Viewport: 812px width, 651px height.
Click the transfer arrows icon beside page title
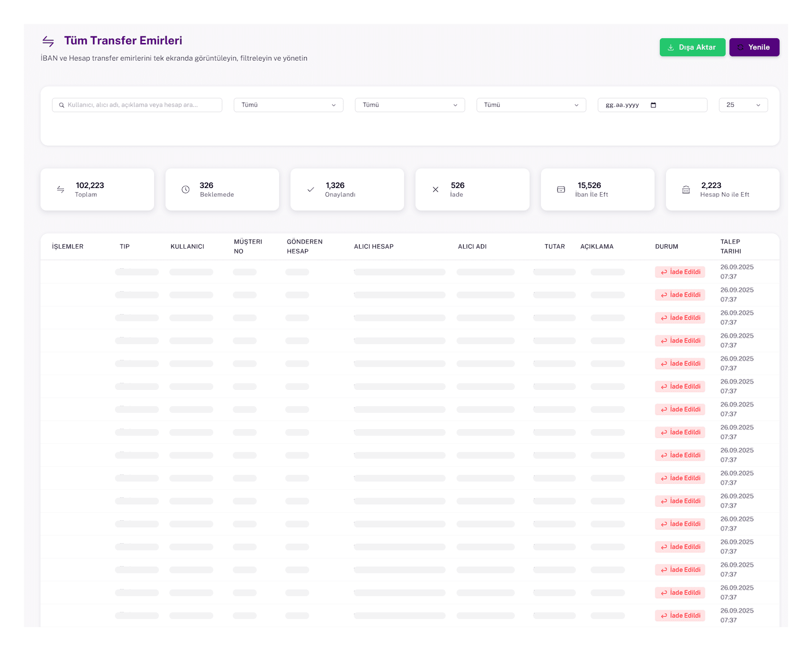pyautogui.click(x=48, y=42)
